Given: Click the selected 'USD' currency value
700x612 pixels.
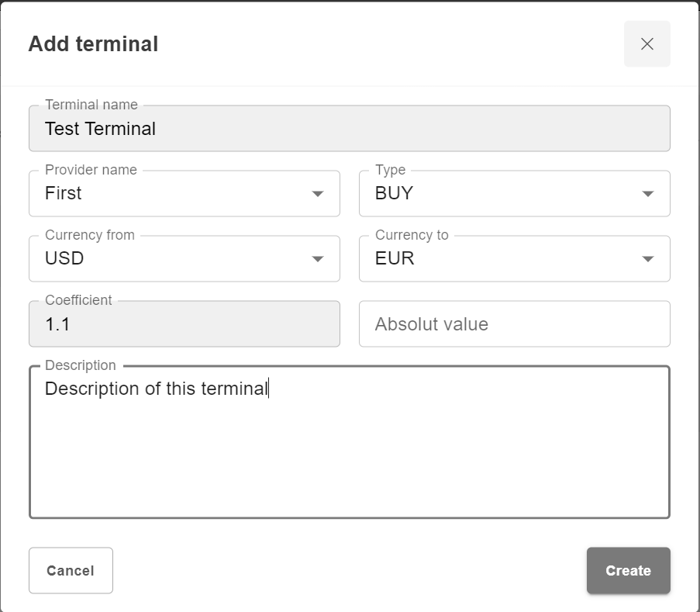Looking at the screenshot, I should tap(64, 259).
